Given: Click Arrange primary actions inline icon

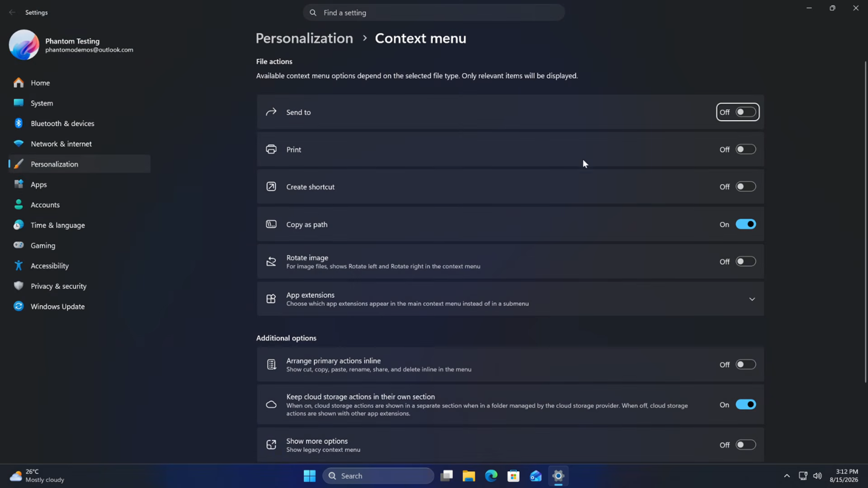Looking at the screenshot, I should point(271,365).
